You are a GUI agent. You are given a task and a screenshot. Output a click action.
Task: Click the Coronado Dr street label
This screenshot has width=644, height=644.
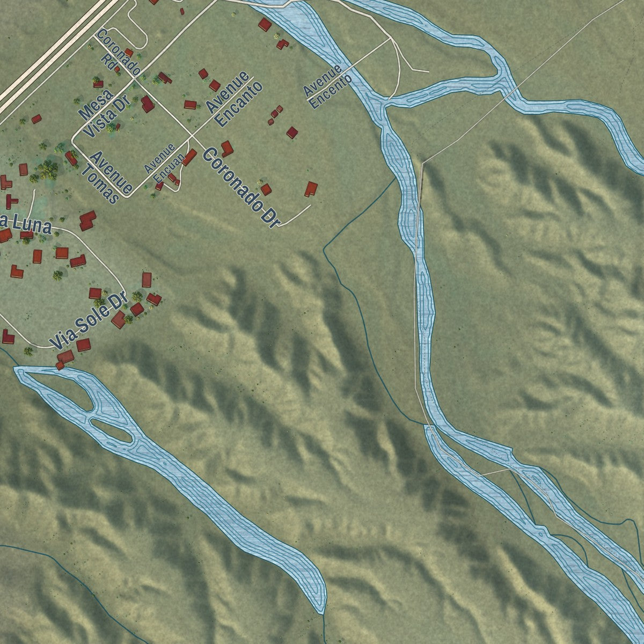coord(241,188)
